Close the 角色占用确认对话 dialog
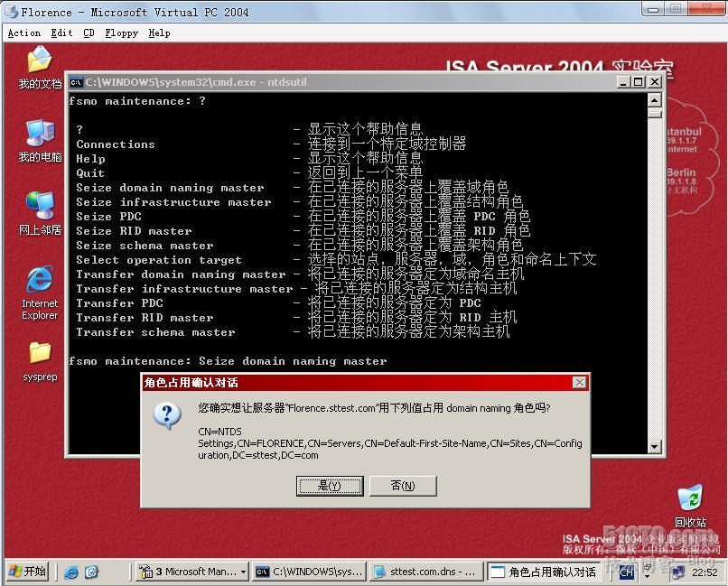728x586 pixels. coord(579,382)
